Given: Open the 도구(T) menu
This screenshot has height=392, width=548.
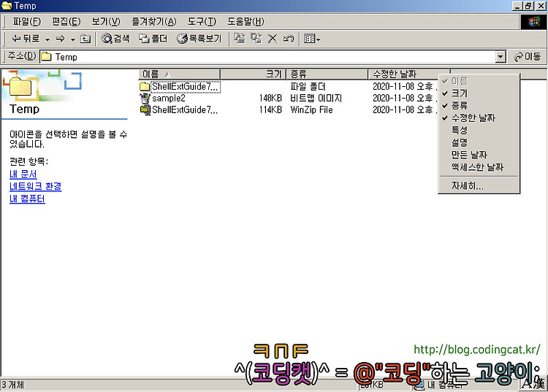Looking at the screenshot, I should [202, 22].
